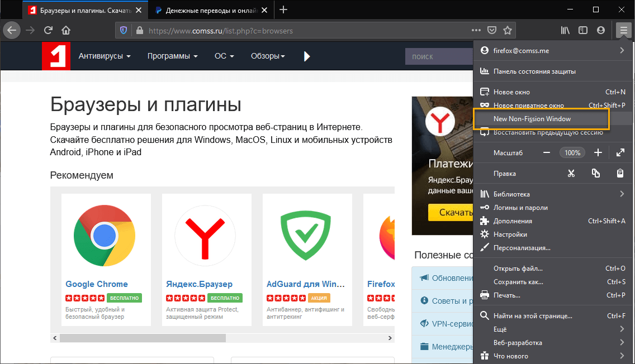Close the Браузеры и плагины tab
This screenshot has height=364, width=635.
[139, 10]
